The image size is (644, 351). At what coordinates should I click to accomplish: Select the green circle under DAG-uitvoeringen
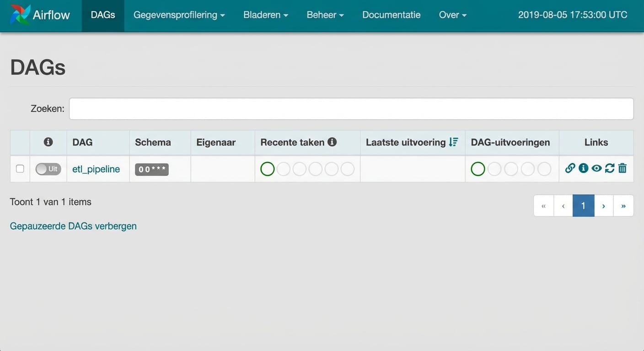coord(478,169)
